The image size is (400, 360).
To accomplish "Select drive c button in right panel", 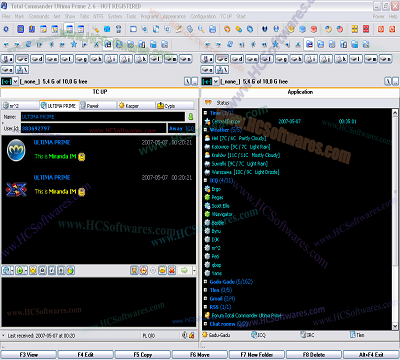I will [222, 59].
